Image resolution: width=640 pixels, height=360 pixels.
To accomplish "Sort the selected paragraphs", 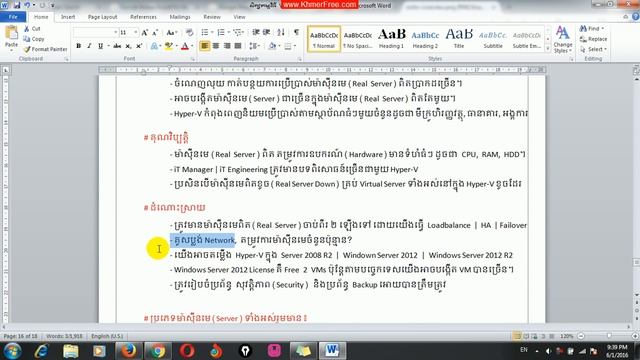I will 281,32.
